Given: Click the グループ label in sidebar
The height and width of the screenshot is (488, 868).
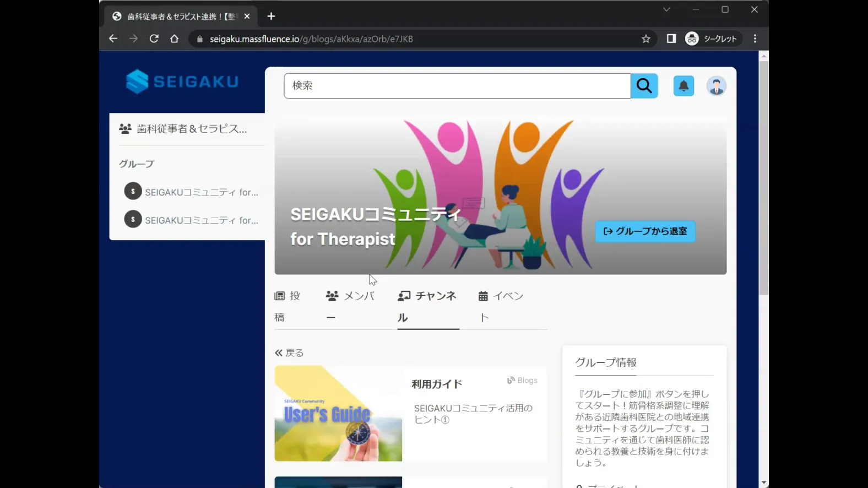Looking at the screenshot, I should pyautogui.click(x=137, y=164).
